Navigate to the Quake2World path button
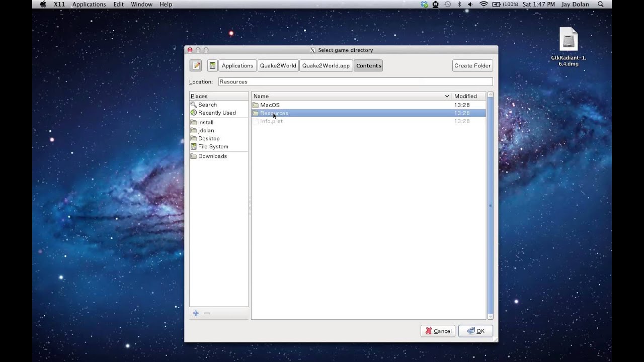The width and height of the screenshot is (644, 362). point(278,65)
